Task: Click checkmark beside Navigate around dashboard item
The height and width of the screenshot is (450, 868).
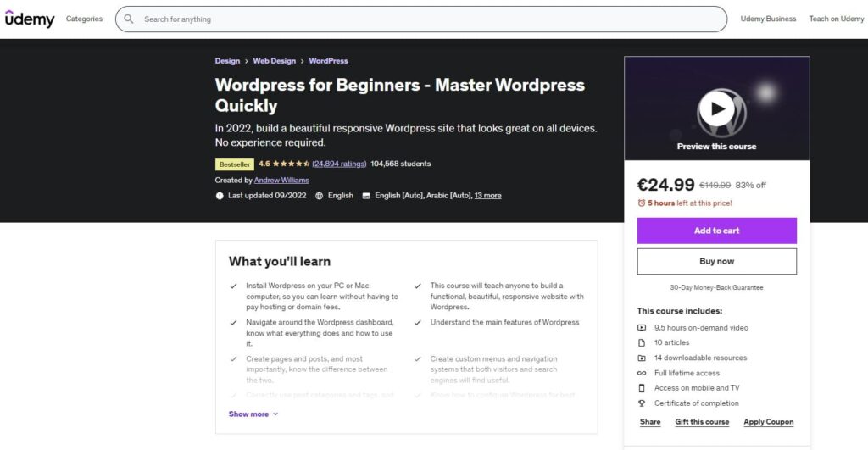Action: tap(233, 323)
